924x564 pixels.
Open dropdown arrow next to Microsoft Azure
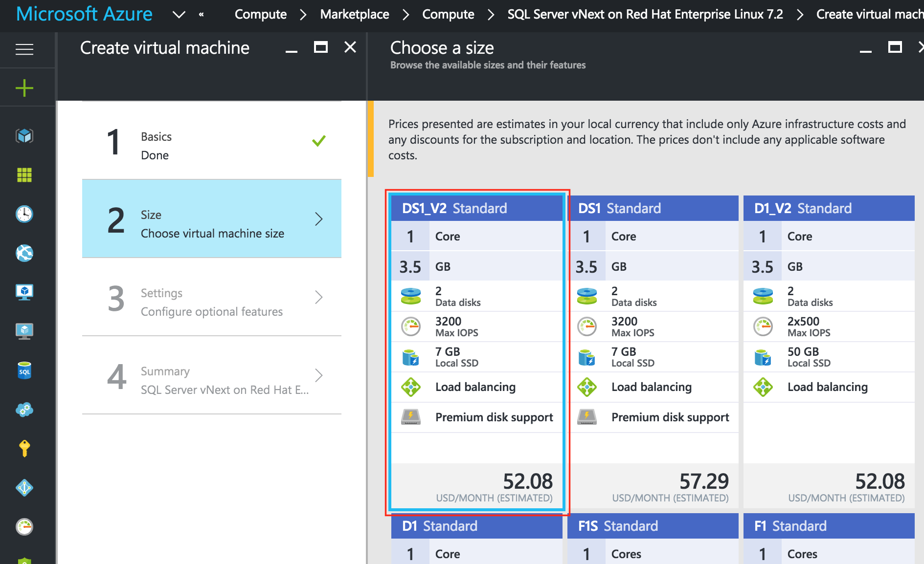[x=179, y=15]
